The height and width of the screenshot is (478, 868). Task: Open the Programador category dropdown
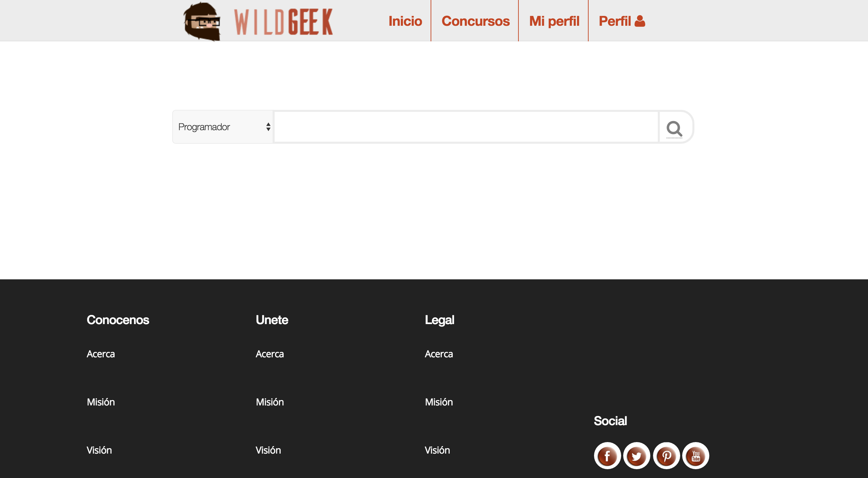pyautogui.click(x=223, y=127)
